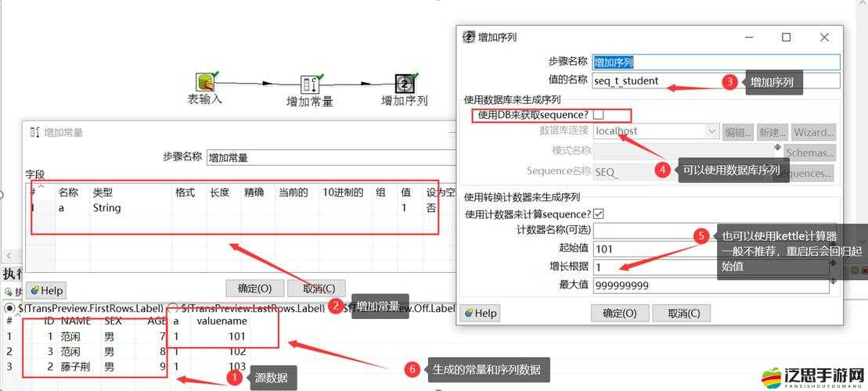Screen dimensions: 868x391
Task: Click the left scroll arrow under canvas
Action: (9, 256)
